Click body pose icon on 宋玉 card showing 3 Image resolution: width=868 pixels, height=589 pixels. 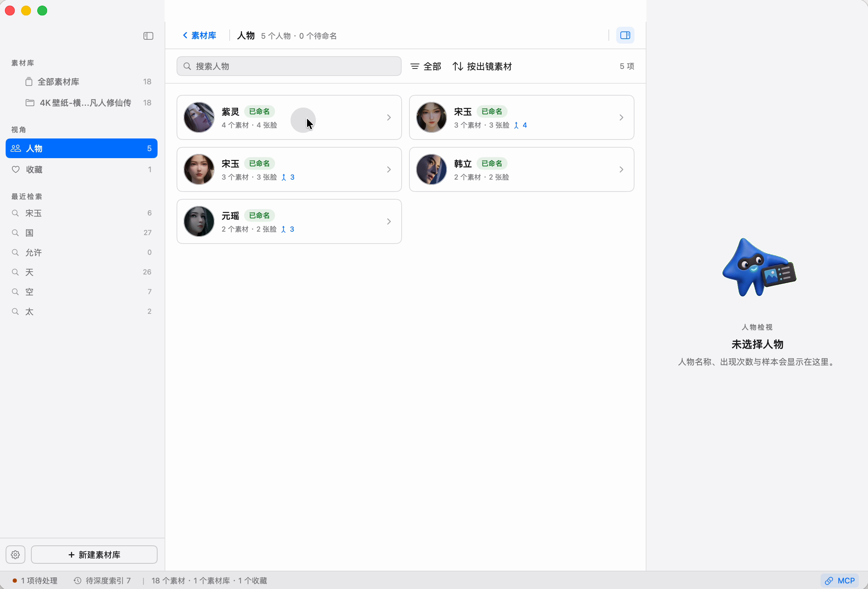284,177
